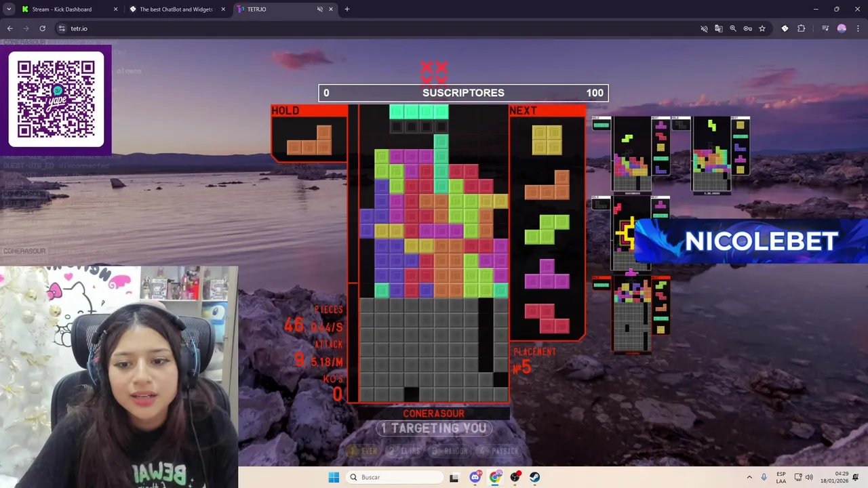Select the RANDOM targeting mode
868x488 pixels.
(x=450, y=451)
